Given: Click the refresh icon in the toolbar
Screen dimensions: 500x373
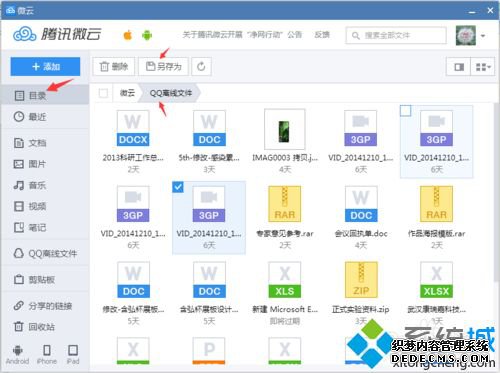Looking at the screenshot, I should click(x=201, y=67).
